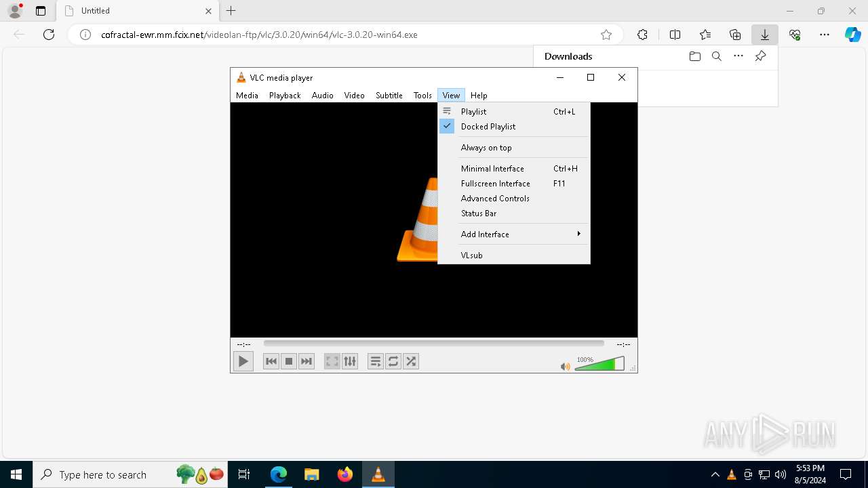Open downloads folder icon in Downloads panel
This screenshot has width=868, height=488.
click(694, 56)
